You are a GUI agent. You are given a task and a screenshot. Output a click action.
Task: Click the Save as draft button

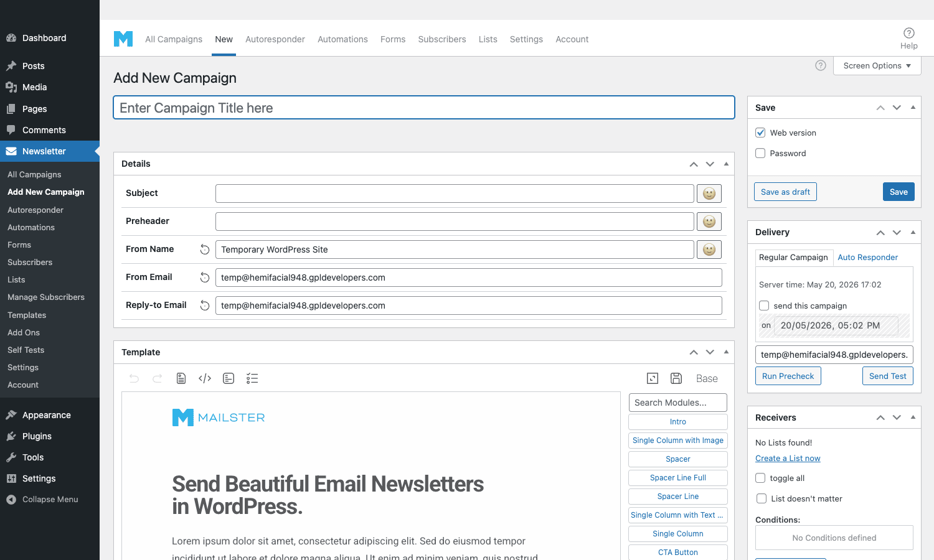(x=785, y=192)
